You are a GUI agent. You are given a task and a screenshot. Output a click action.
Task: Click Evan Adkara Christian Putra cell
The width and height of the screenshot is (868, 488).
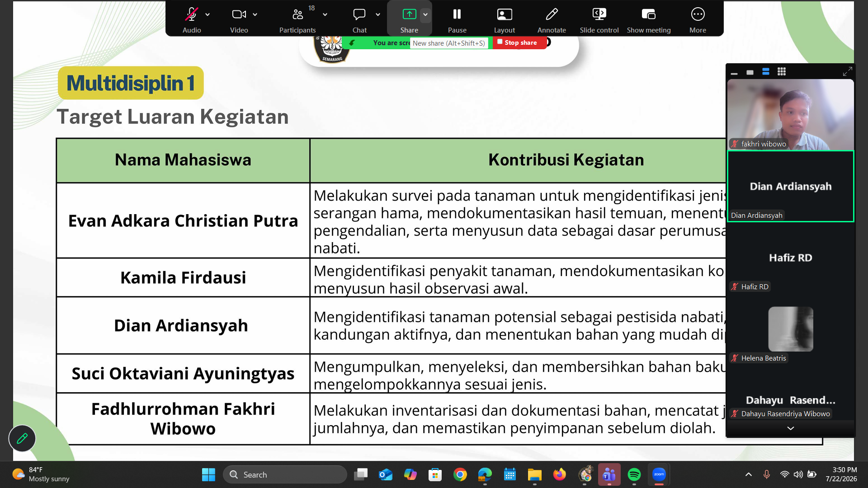183,221
